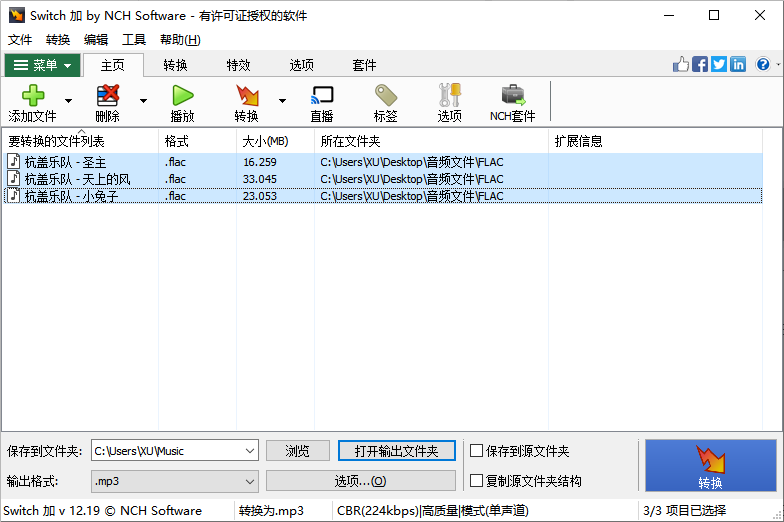
Task: Click the 直播 cast icon
Action: point(322,95)
